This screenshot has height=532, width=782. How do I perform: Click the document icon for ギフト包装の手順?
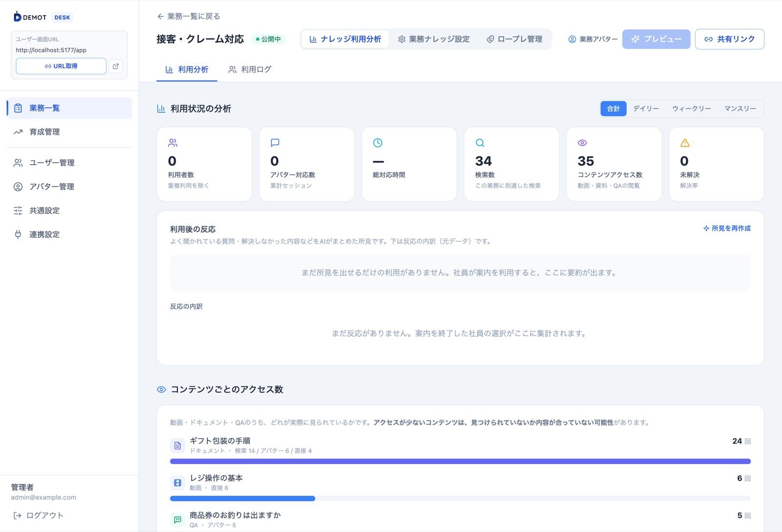[177, 446]
